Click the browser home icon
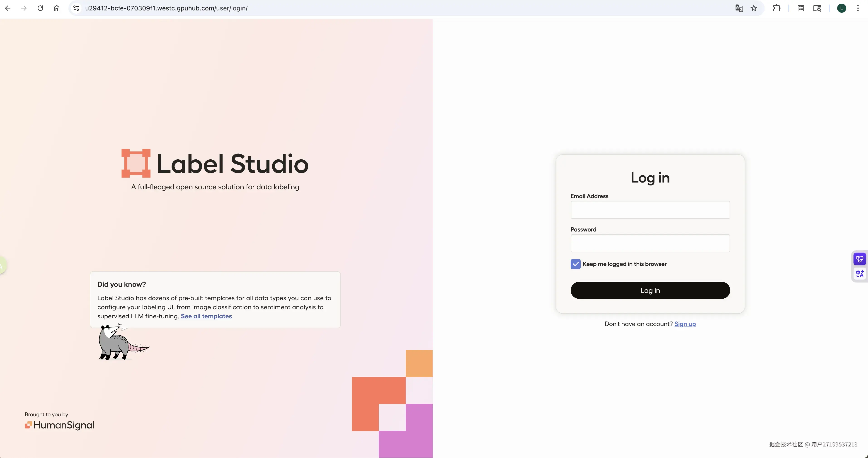The image size is (868, 458). pyautogui.click(x=57, y=8)
